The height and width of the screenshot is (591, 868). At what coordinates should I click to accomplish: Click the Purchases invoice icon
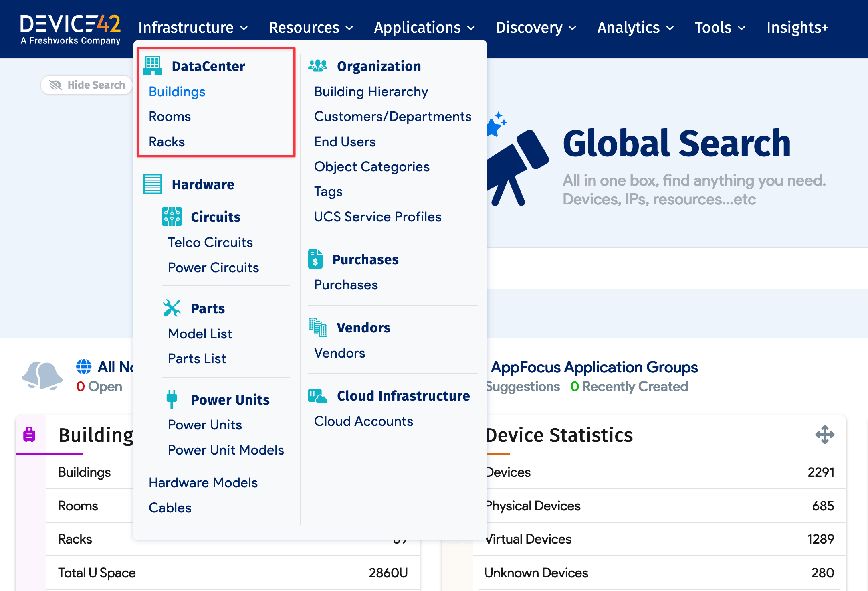315,259
